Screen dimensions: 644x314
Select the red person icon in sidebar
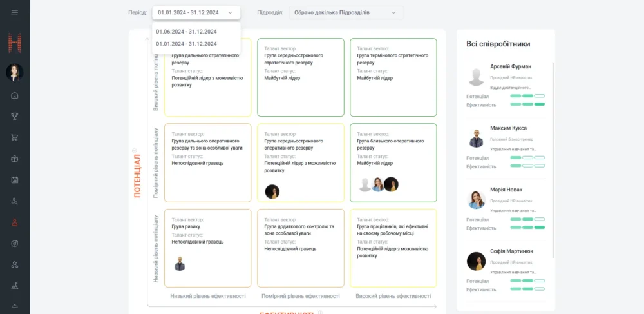point(15,222)
